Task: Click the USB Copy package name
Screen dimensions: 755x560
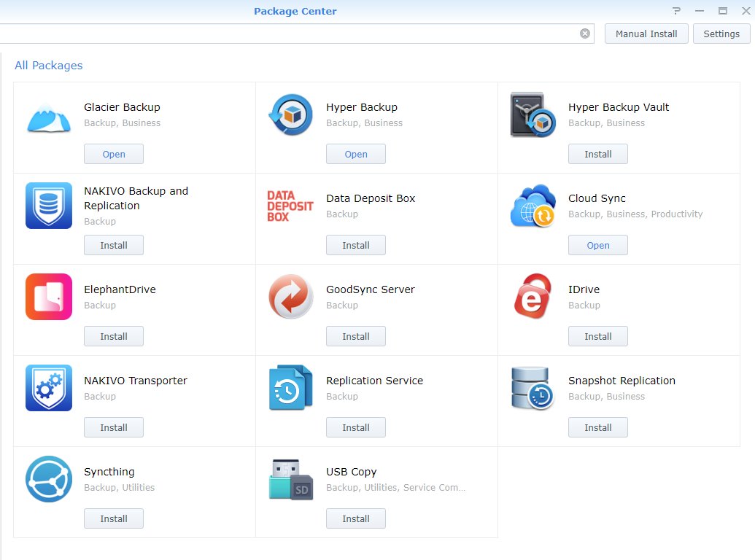Action: [352, 472]
